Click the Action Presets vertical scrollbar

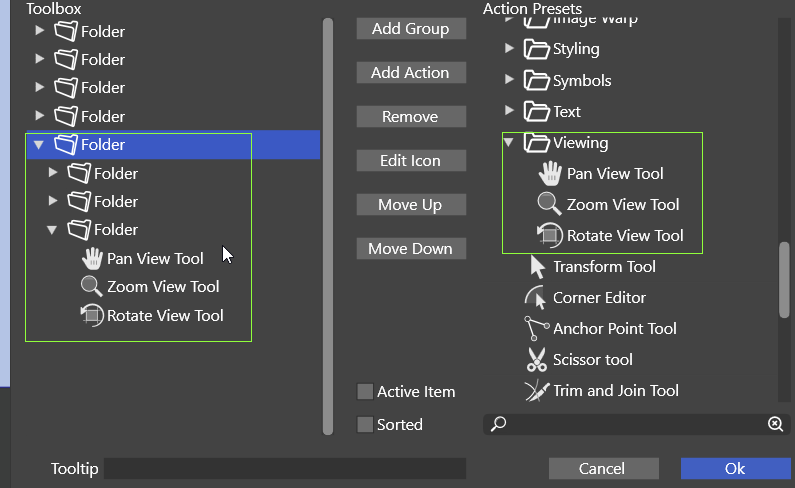pyautogui.click(x=785, y=280)
